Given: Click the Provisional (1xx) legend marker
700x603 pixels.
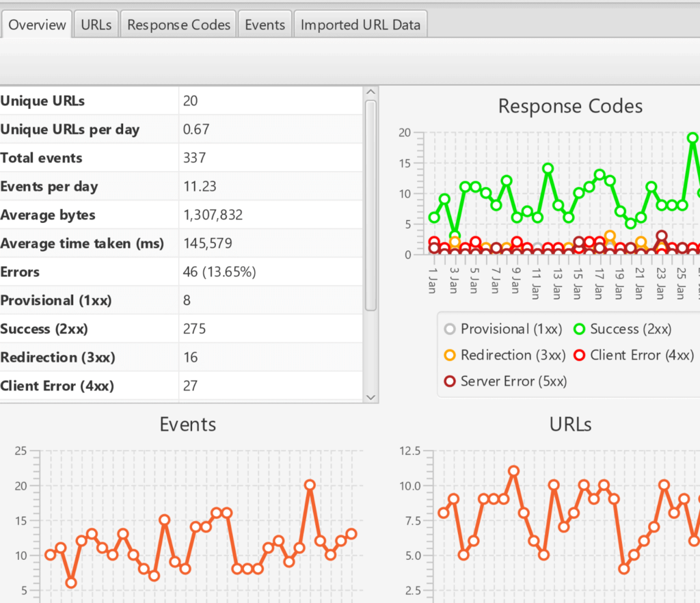Looking at the screenshot, I should 450,330.
